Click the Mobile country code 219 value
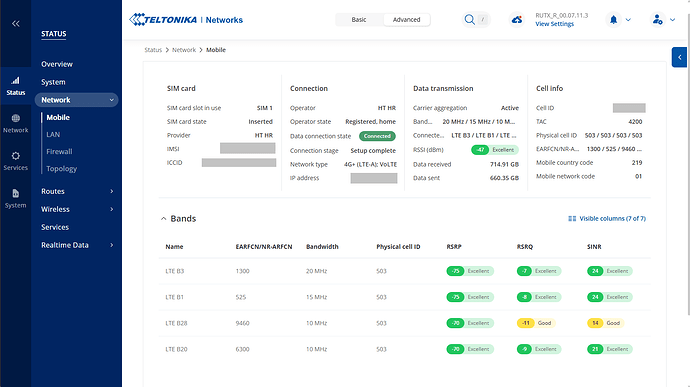Viewport: 690px width, 387px height. click(x=637, y=163)
